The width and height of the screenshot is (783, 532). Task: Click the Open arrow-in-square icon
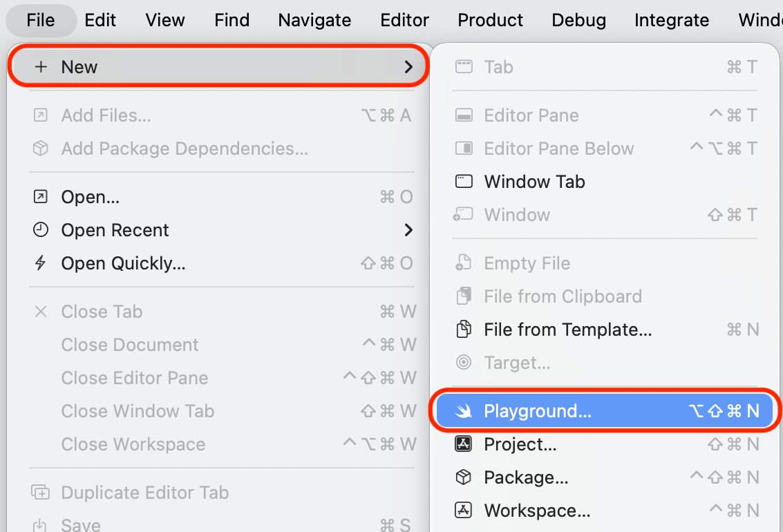[x=41, y=197]
